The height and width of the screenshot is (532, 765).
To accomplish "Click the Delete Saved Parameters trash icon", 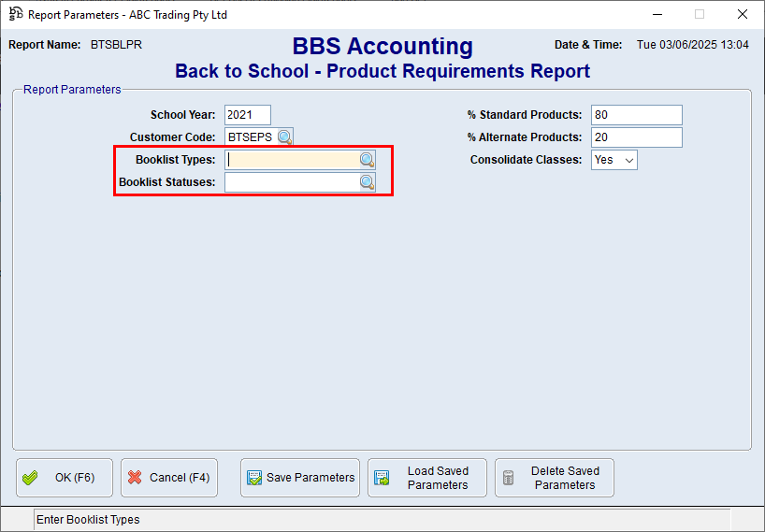I will point(509,478).
